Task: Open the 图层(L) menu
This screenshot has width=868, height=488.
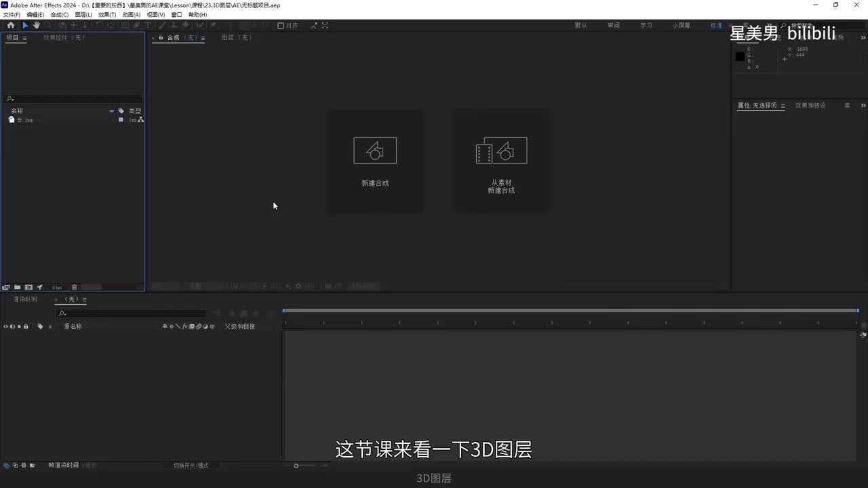Action: (x=83, y=14)
